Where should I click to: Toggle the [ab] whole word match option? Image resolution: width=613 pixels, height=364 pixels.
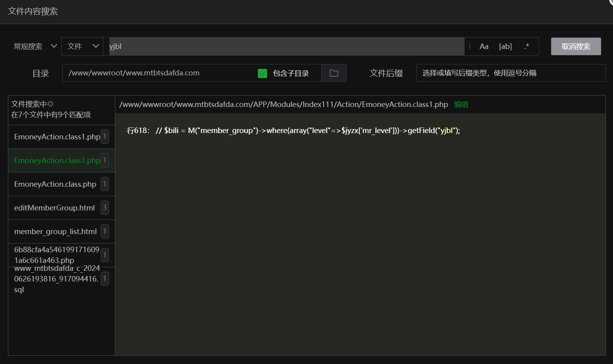pos(505,47)
